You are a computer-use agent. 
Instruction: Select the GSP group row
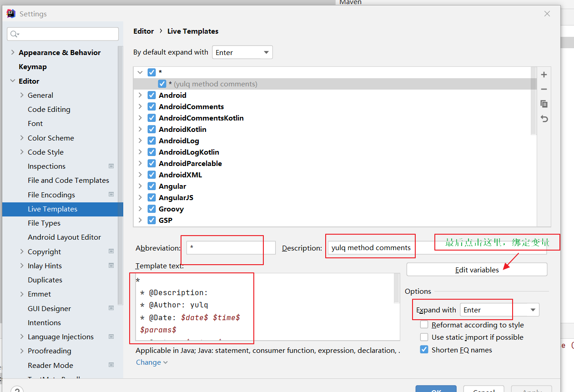(335, 220)
